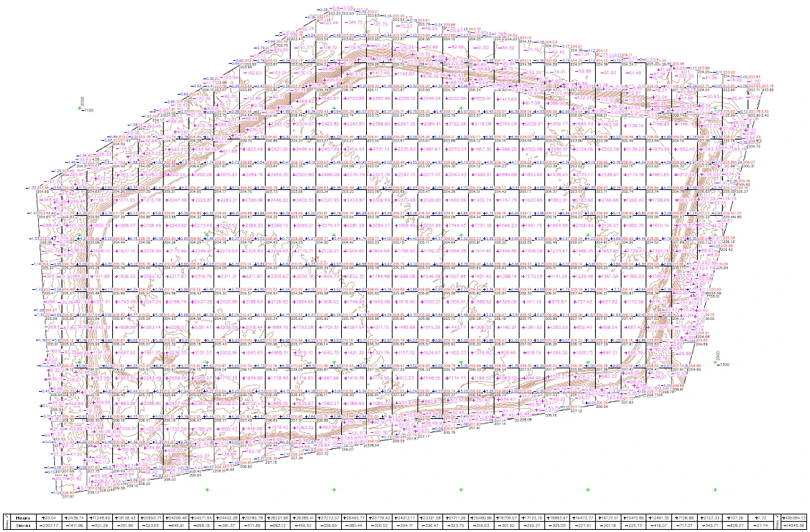Click the +1823.49 volume label

(253, 149)
